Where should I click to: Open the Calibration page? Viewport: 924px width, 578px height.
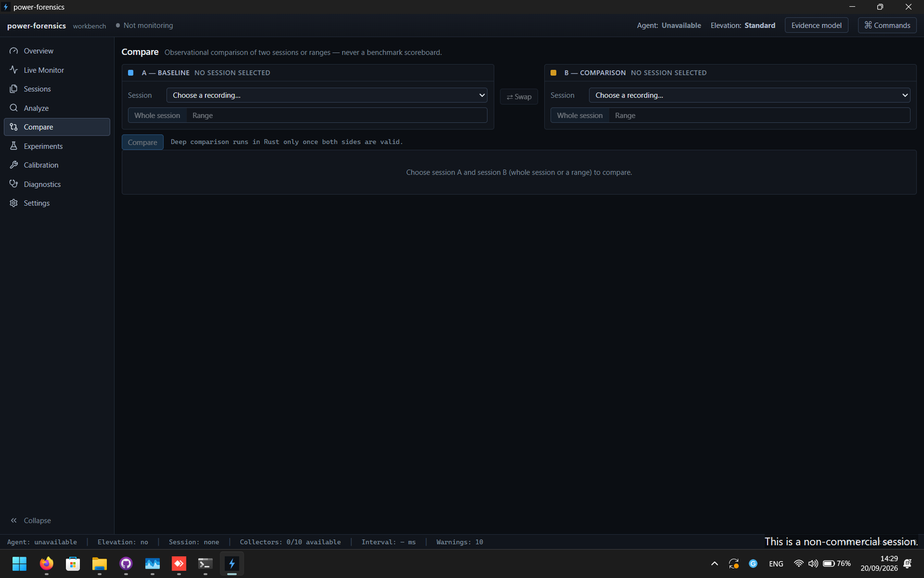tap(57, 165)
